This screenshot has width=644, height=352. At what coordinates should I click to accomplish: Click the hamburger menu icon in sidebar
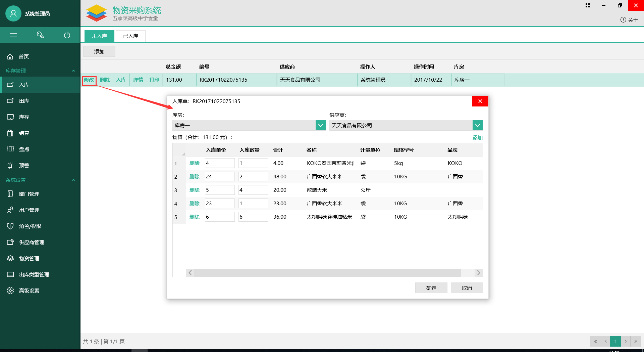pyautogui.click(x=13, y=35)
